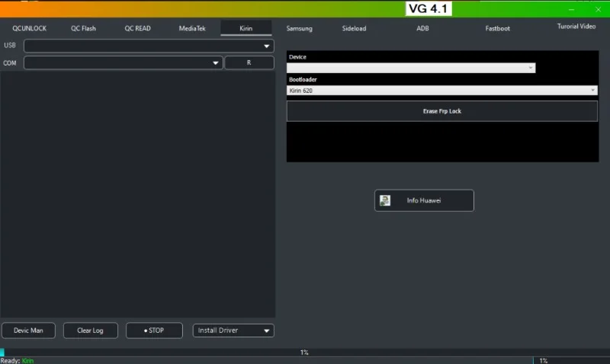This screenshot has width=610, height=364.
Task: Click the Ready: Kirin status text
Action: tap(17, 360)
